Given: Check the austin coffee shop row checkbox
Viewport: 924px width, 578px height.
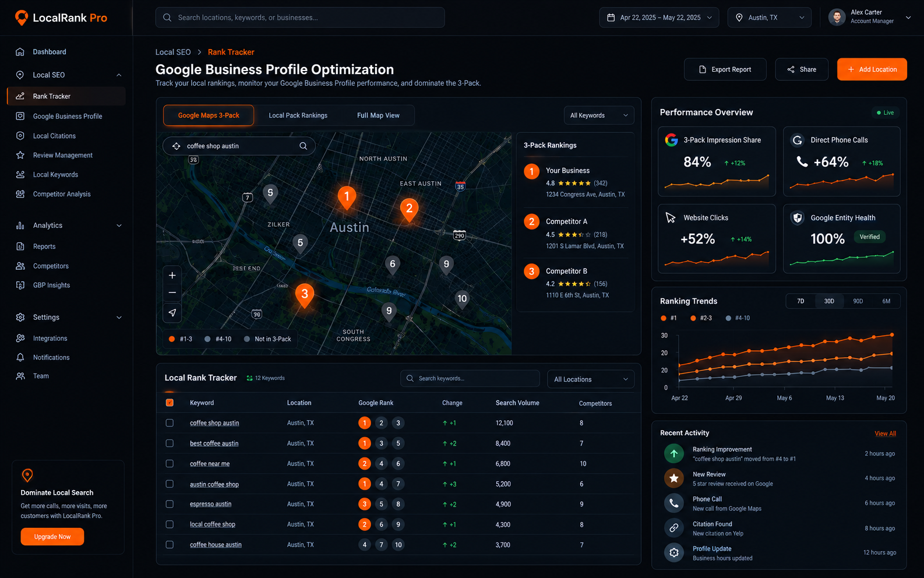Looking at the screenshot, I should 170,484.
